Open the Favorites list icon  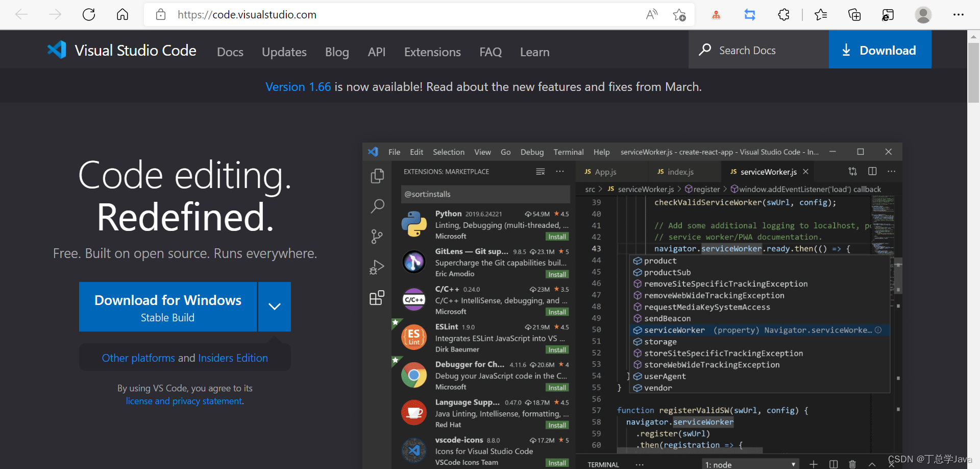point(821,15)
